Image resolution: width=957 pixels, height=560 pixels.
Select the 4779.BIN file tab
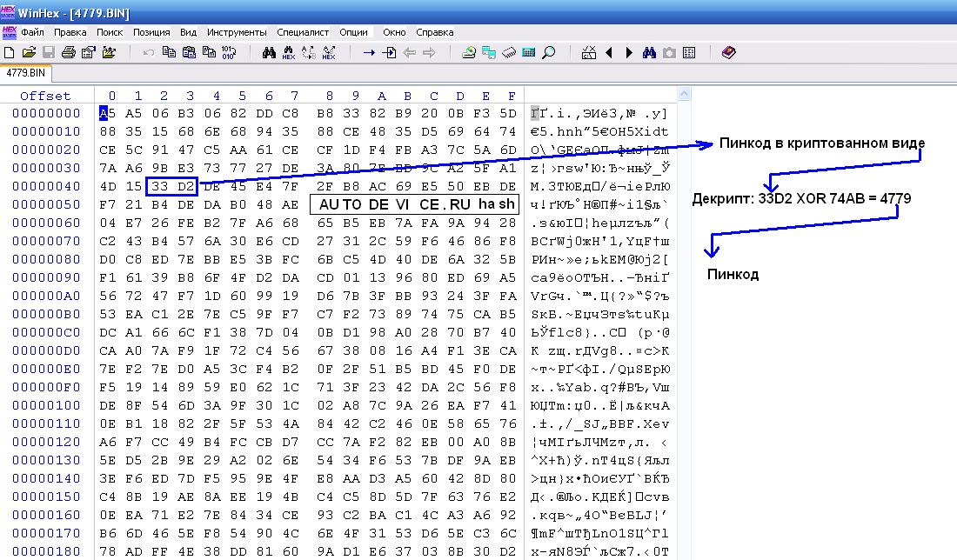tap(25, 73)
